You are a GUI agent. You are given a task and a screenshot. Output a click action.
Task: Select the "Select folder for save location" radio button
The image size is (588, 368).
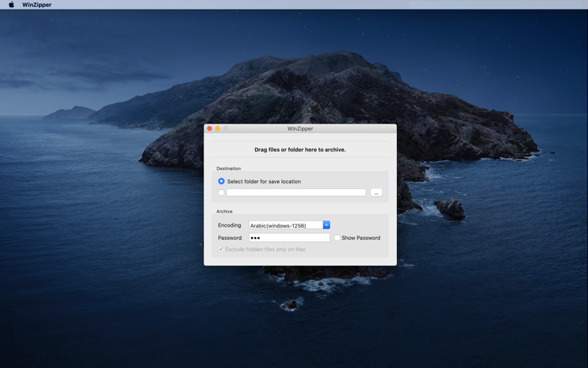pos(221,181)
